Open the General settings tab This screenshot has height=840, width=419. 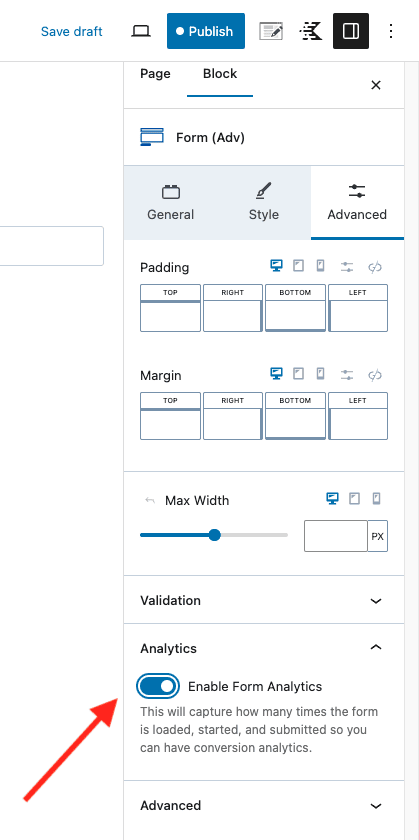170,203
